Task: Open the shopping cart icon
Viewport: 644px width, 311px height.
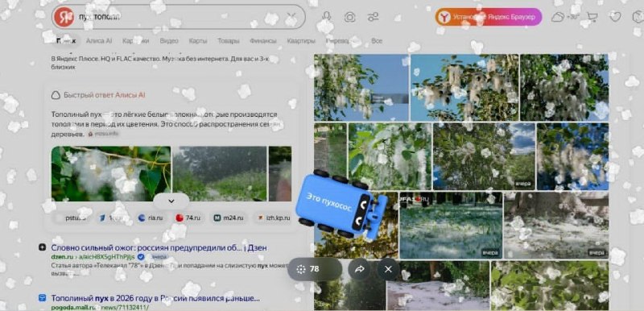Action: click(x=592, y=17)
